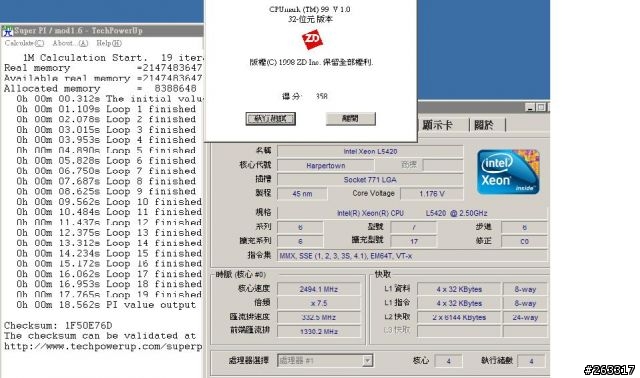This screenshot has height=378, width=640.
Task: Click the 24-way L2 associativity value
Action: tap(525, 317)
